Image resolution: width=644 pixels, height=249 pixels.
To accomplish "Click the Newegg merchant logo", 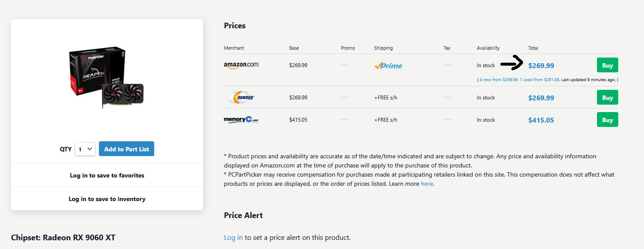I will coord(241,98).
